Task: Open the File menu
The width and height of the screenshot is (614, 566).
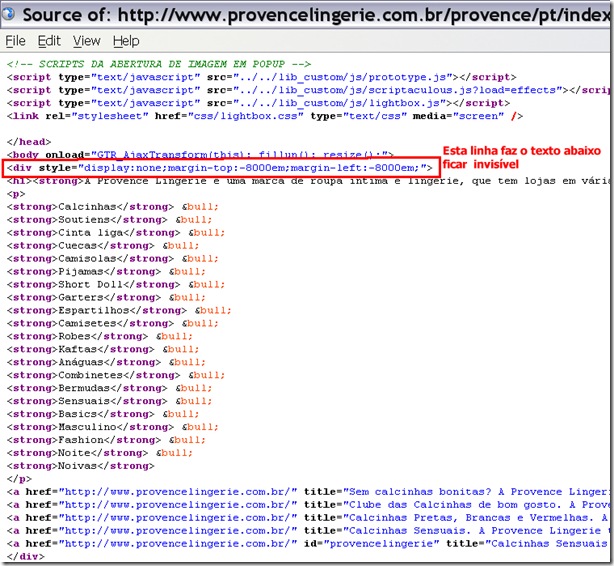Action: click(15, 41)
